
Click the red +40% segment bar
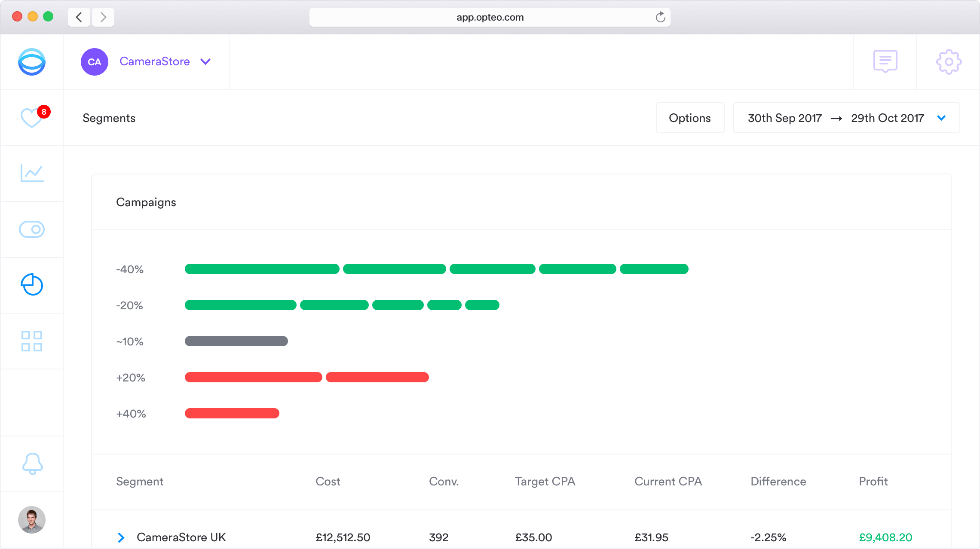tap(232, 413)
